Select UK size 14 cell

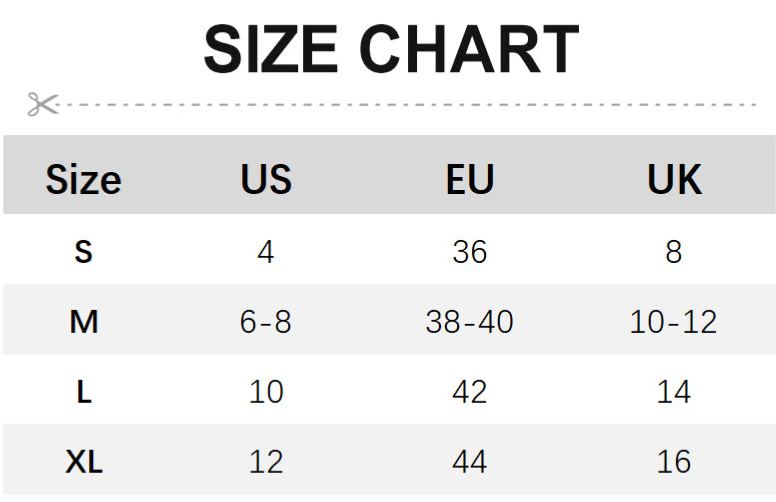point(673,392)
